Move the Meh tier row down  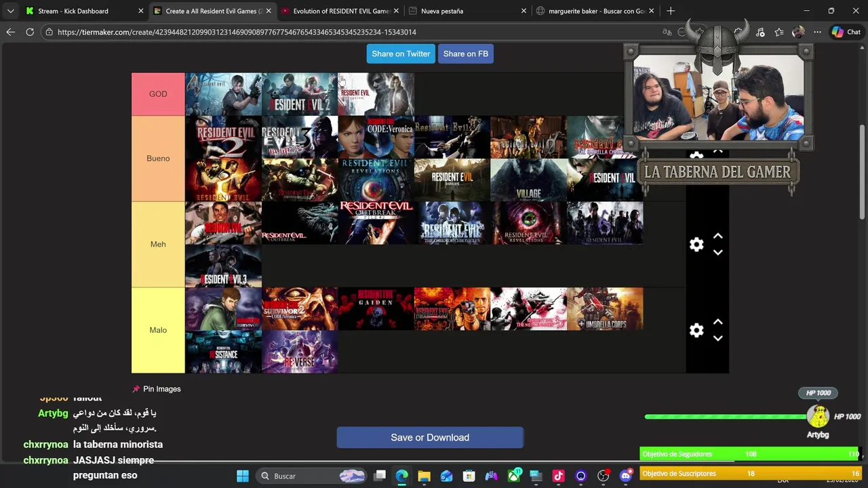717,253
